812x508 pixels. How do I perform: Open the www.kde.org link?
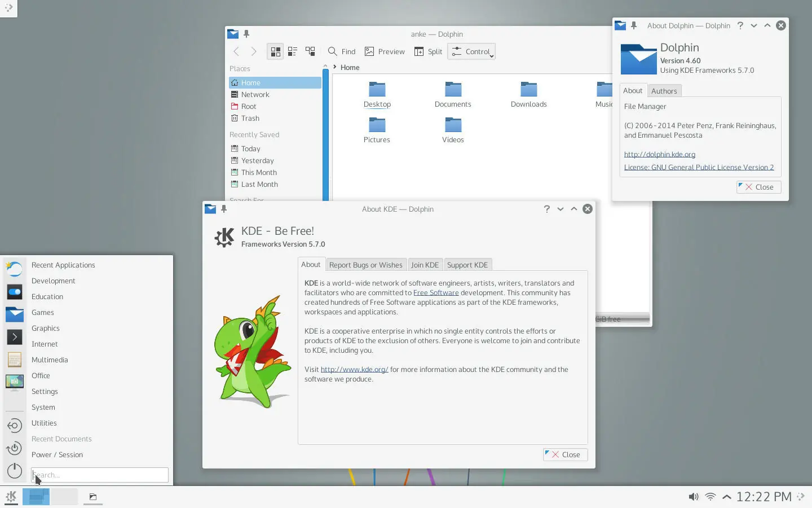[x=354, y=369]
